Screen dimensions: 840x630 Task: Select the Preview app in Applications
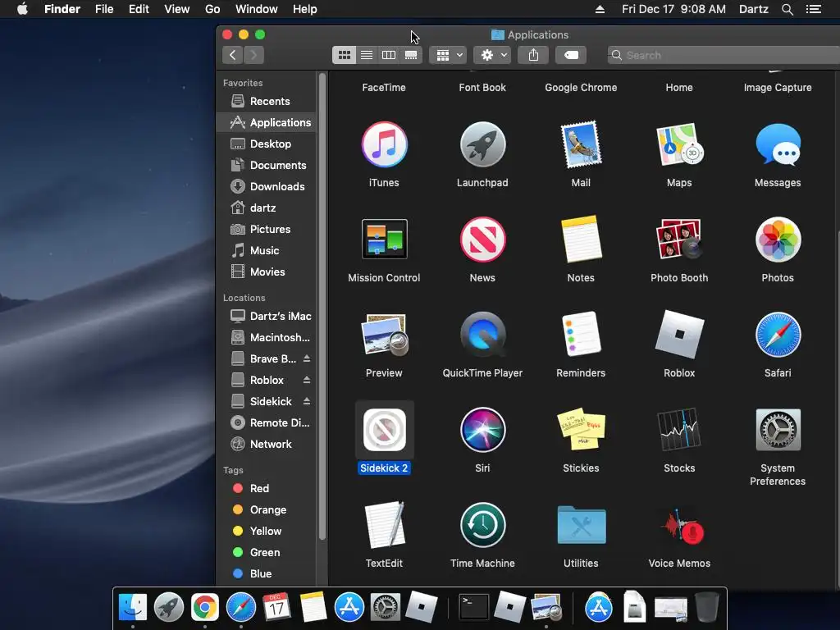[384, 335]
